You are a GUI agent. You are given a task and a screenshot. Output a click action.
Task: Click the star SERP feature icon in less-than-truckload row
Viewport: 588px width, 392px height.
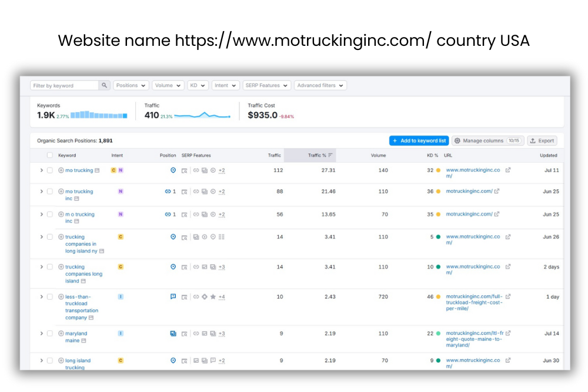(213, 297)
